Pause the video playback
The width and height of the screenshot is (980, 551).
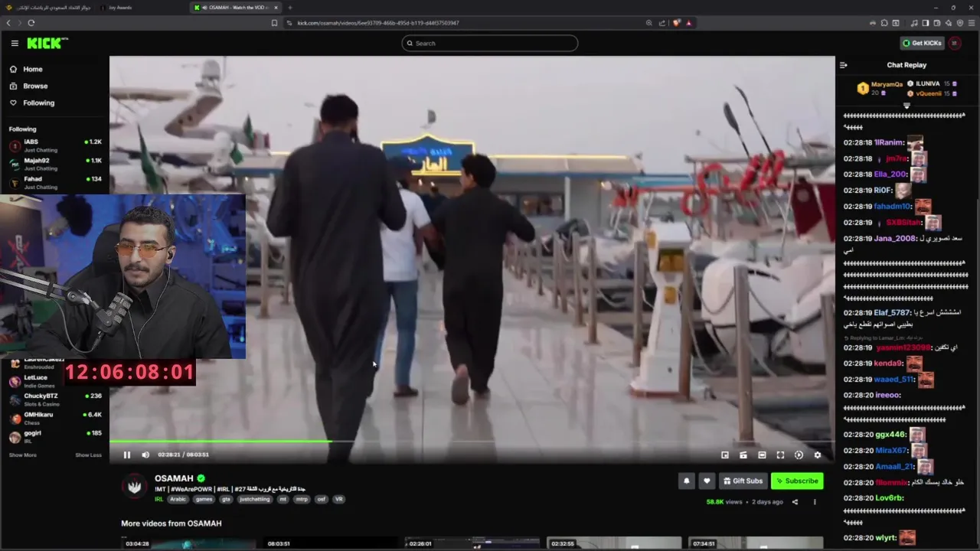127,455
